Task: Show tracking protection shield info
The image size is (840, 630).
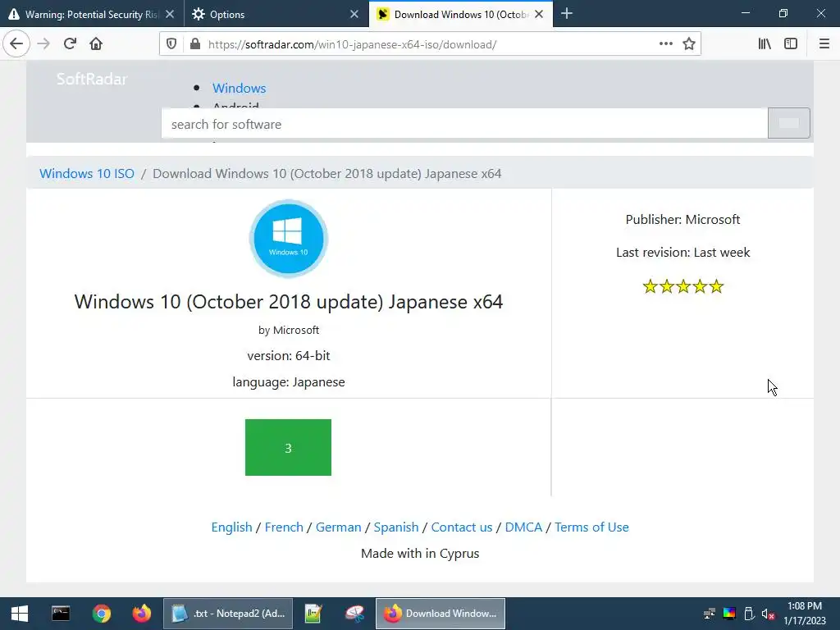Action: coord(171,44)
